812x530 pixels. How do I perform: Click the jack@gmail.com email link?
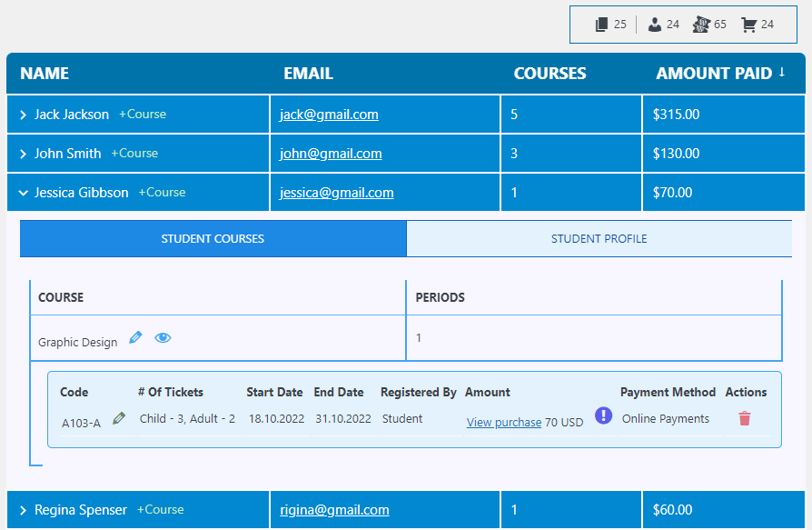click(329, 115)
